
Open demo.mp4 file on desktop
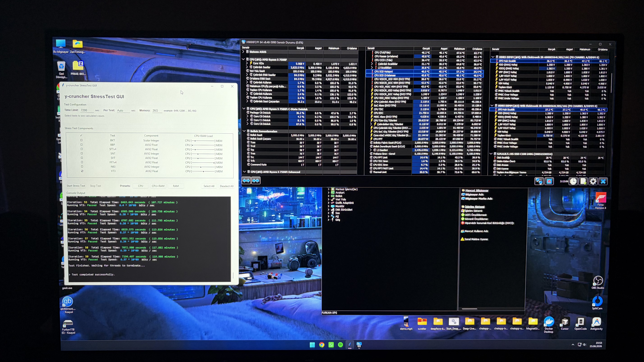click(406, 323)
